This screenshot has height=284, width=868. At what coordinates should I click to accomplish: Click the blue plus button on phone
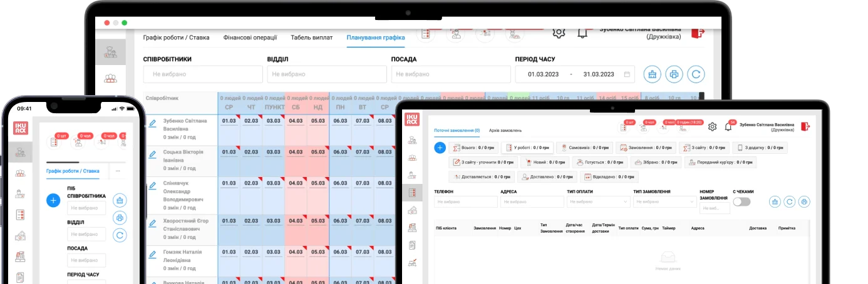53,200
